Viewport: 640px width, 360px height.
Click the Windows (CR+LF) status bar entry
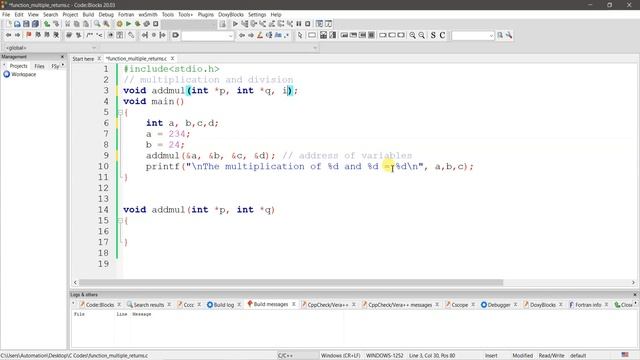pyautogui.click(x=340, y=356)
